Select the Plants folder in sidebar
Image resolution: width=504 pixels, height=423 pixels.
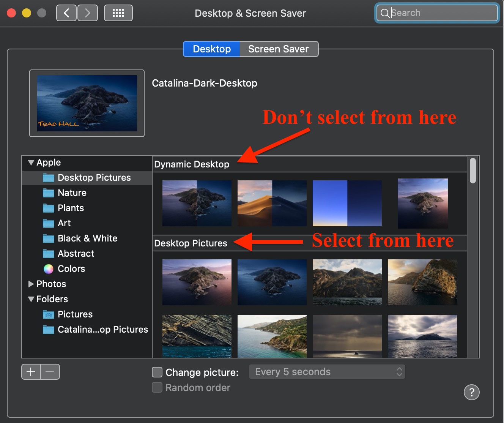pos(71,208)
